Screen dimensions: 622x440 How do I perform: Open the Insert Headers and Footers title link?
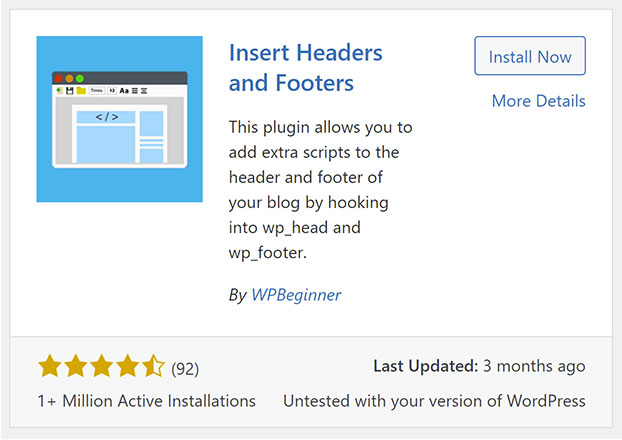tap(305, 68)
